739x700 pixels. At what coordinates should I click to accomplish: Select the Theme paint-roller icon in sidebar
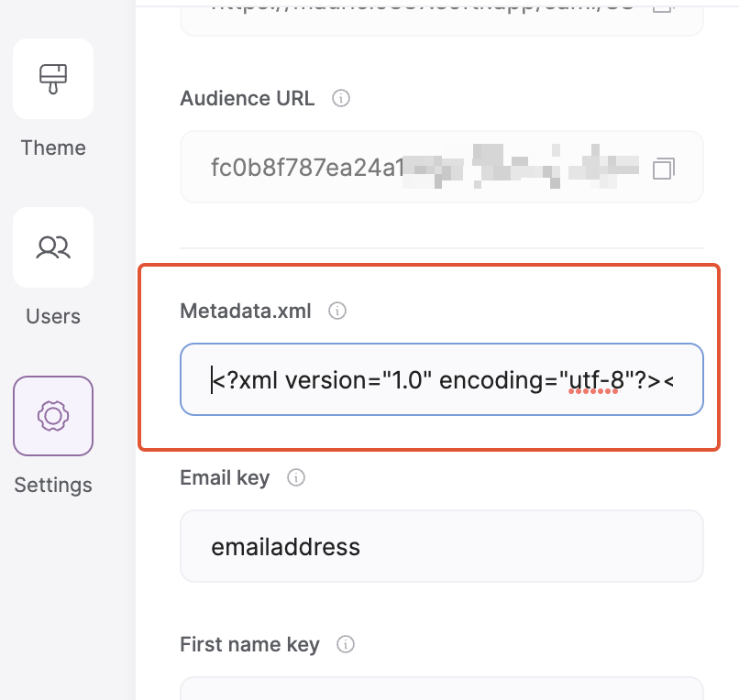tap(52, 79)
